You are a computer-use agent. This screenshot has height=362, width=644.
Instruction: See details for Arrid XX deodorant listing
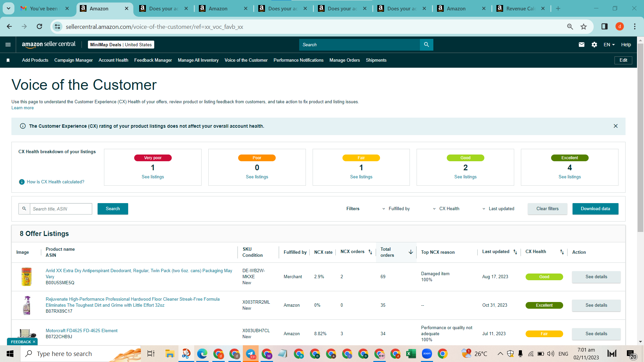point(596,277)
